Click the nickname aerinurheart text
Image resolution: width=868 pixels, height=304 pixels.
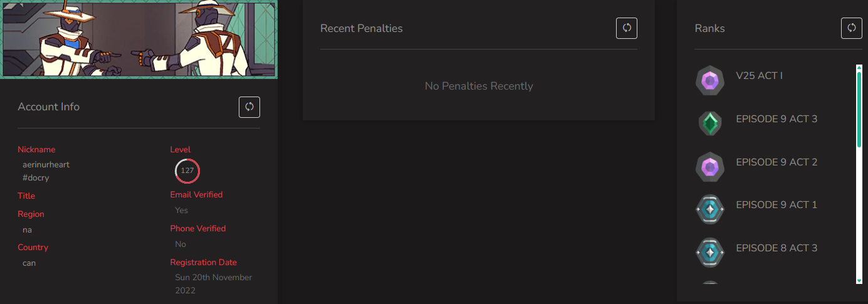[46, 165]
